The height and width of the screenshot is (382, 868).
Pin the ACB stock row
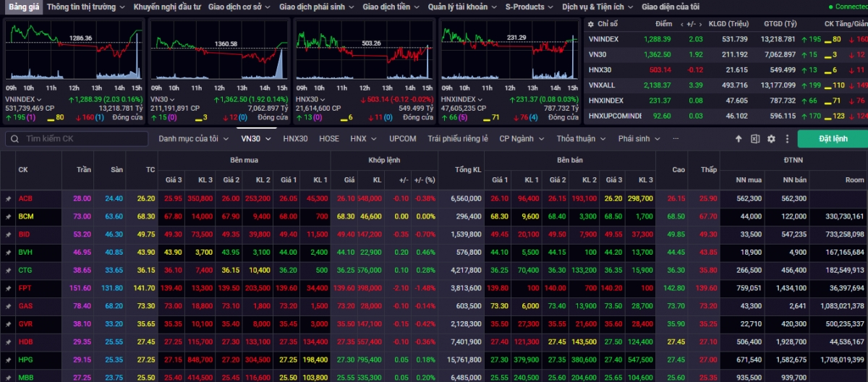9,198
